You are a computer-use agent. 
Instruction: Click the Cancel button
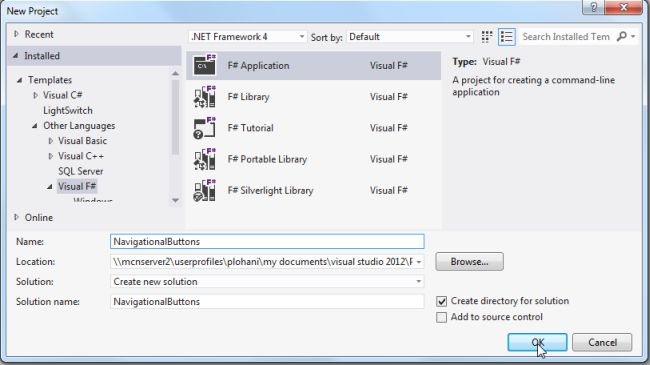602,343
